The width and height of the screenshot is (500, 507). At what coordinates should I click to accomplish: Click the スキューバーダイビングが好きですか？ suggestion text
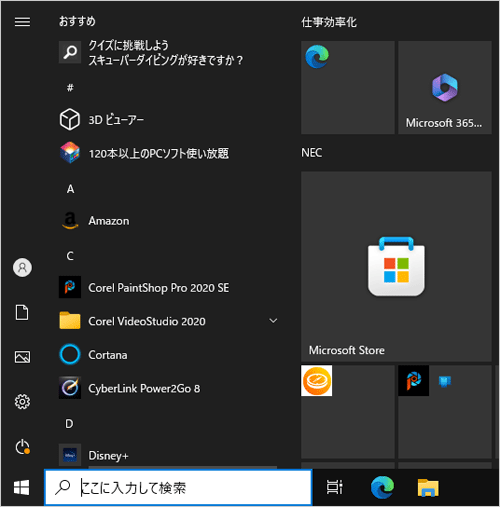click(166, 60)
